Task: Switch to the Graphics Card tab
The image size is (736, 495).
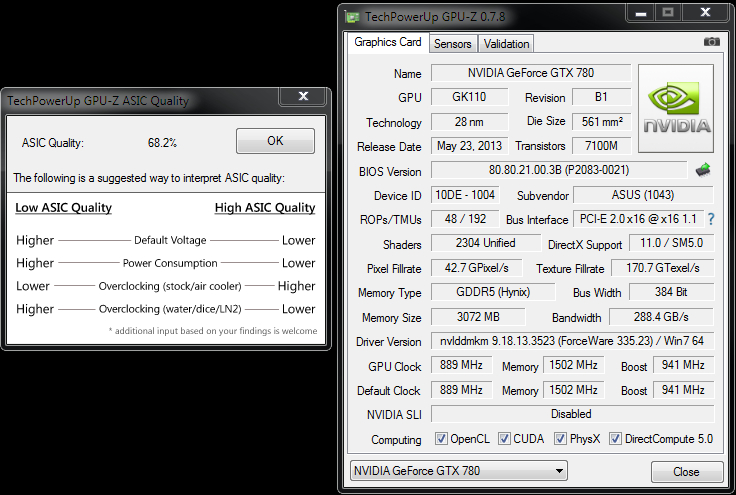Action: (x=388, y=42)
